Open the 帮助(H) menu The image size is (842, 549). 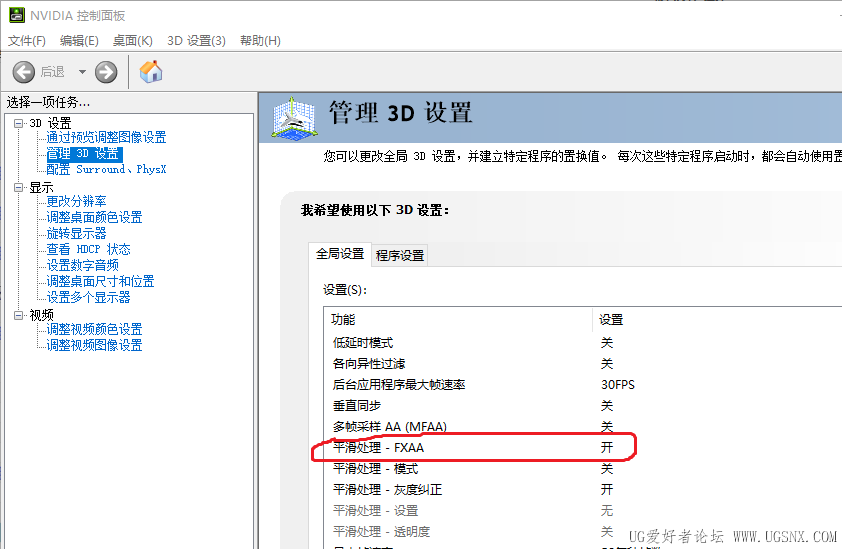[x=260, y=41]
